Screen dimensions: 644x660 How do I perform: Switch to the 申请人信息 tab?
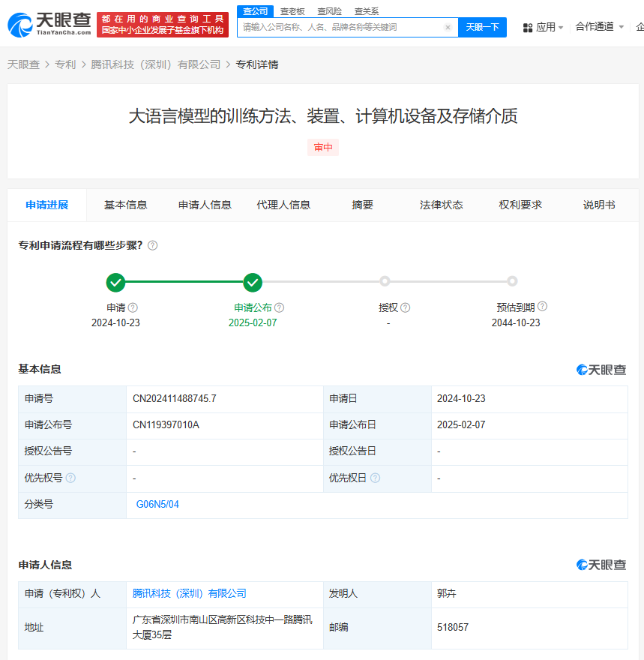pyautogui.click(x=205, y=205)
